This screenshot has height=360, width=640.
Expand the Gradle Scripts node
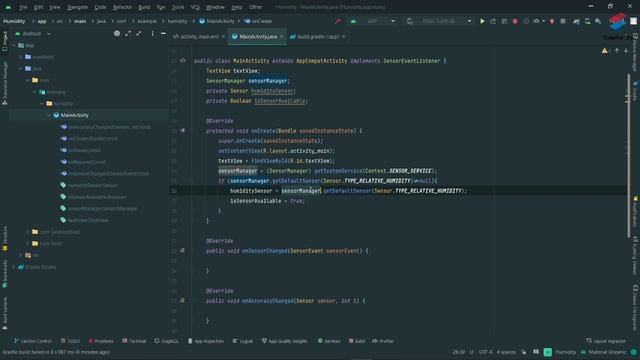click(14, 267)
